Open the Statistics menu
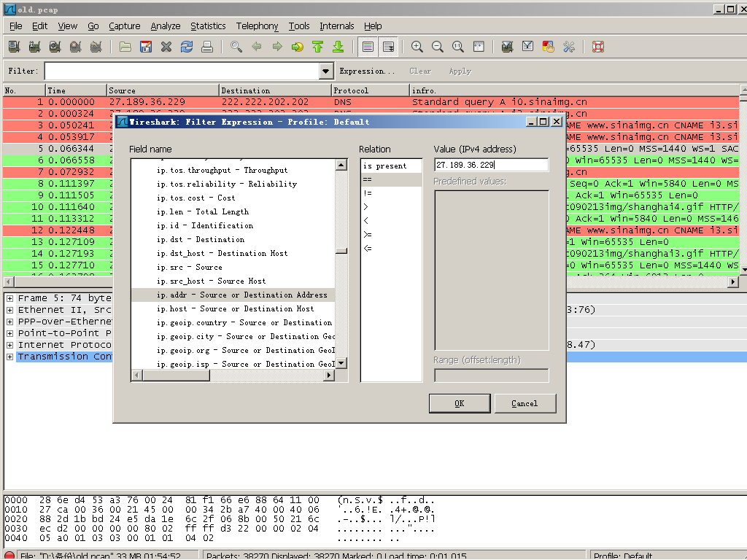Screen dimensions: 747x560 coord(208,26)
